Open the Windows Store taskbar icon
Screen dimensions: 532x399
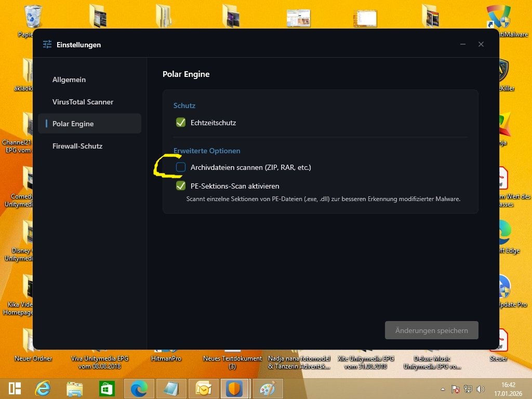(107, 389)
